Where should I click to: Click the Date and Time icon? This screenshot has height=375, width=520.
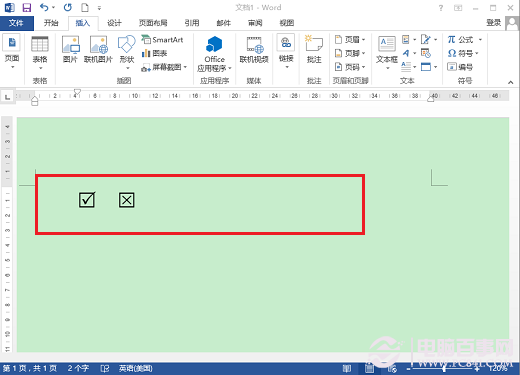pos(426,53)
